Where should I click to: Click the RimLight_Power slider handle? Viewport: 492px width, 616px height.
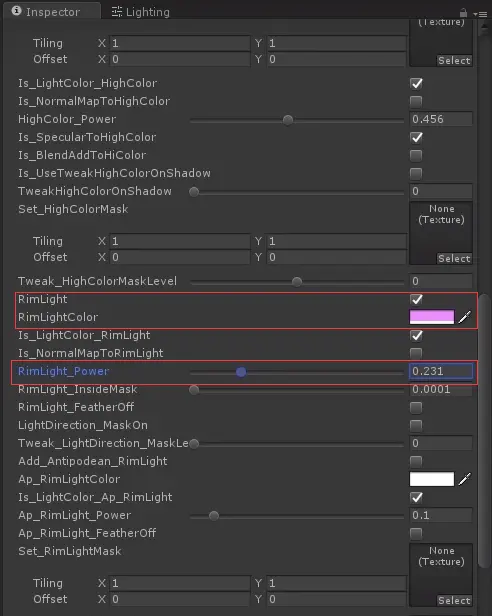(241, 372)
